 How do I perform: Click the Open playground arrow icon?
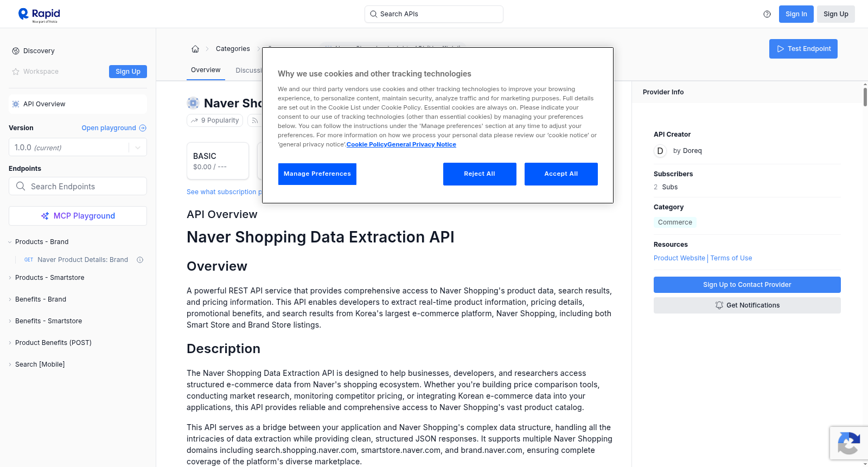(x=143, y=128)
